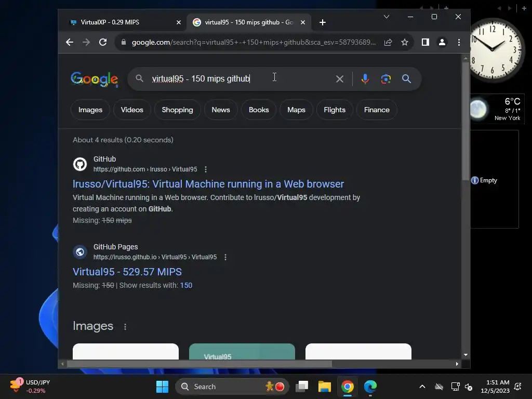This screenshot has height=399, width=532.
Task: Open more options for the GitHub Pages result
Action: coord(225,257)
